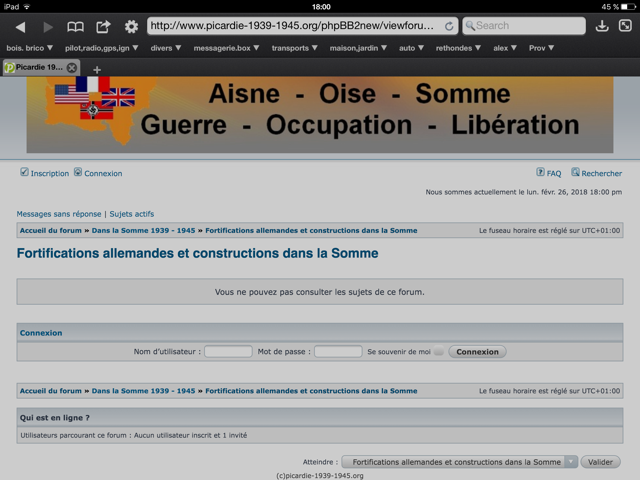Image resolution: width=640 pixels, height=480 pixels.
Task: Open the bookmarks book icon
Action: 76,27
